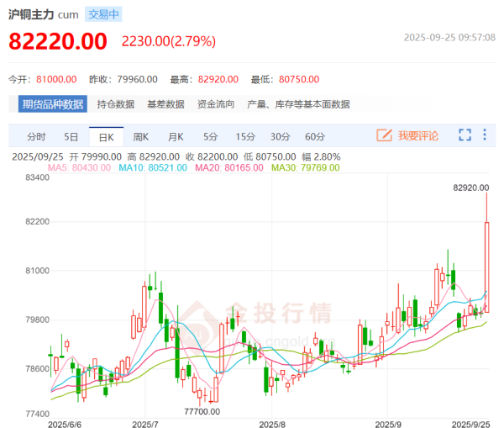Open the chart toolbar menu icon
The height and width of the screenshot is (428, 504).
[x=489, y=135]
